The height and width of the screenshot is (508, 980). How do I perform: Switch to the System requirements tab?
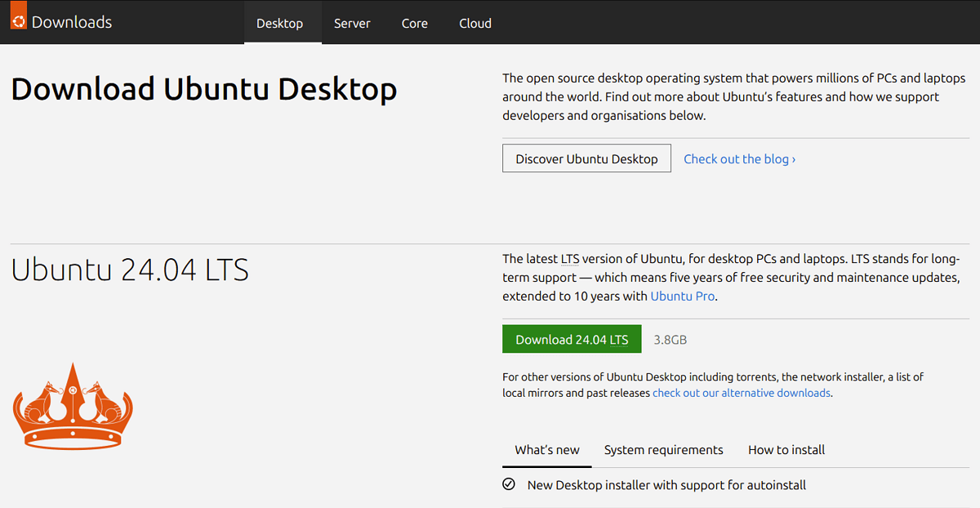click(663, 449)
